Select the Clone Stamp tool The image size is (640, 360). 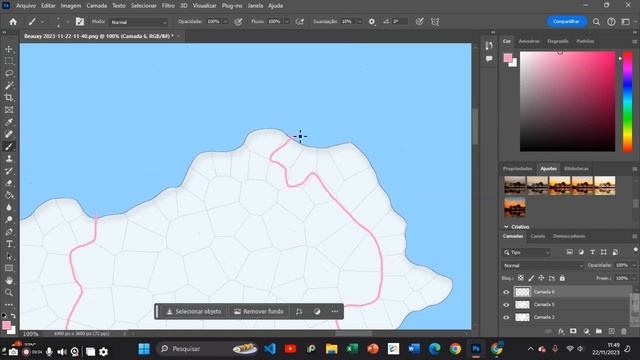pos(9,159)
